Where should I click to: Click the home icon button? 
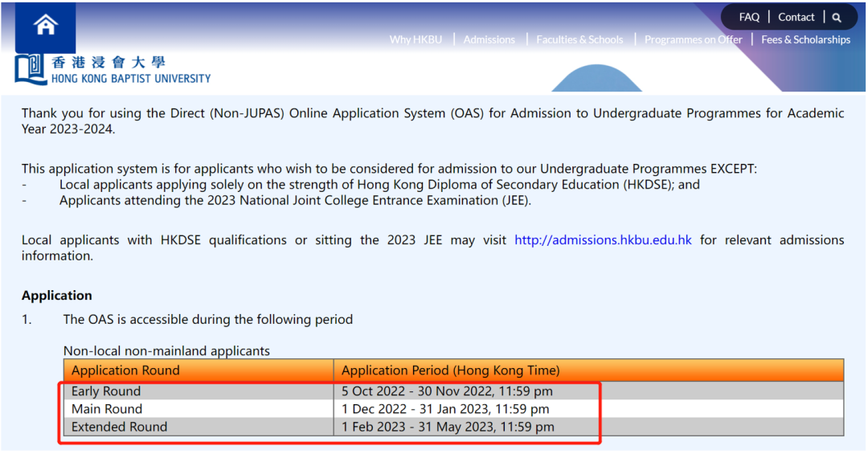click(46, 26)
